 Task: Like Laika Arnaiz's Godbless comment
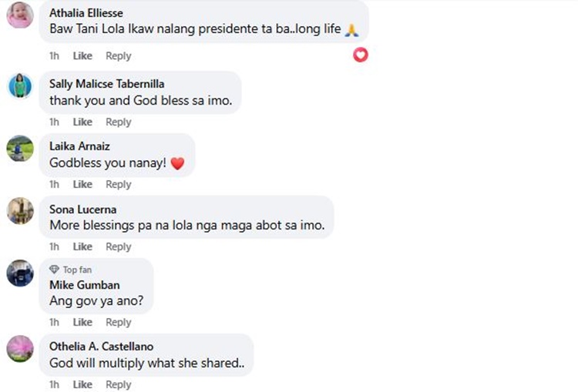[82, 185]
